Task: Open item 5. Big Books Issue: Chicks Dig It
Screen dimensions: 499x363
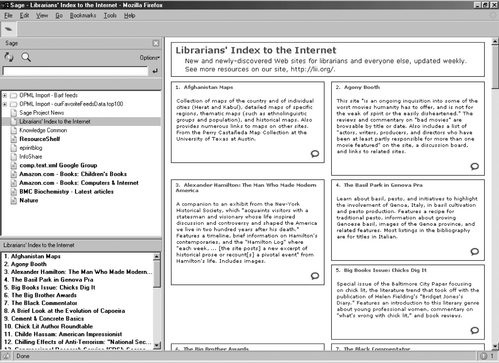Action: (50, 287)
